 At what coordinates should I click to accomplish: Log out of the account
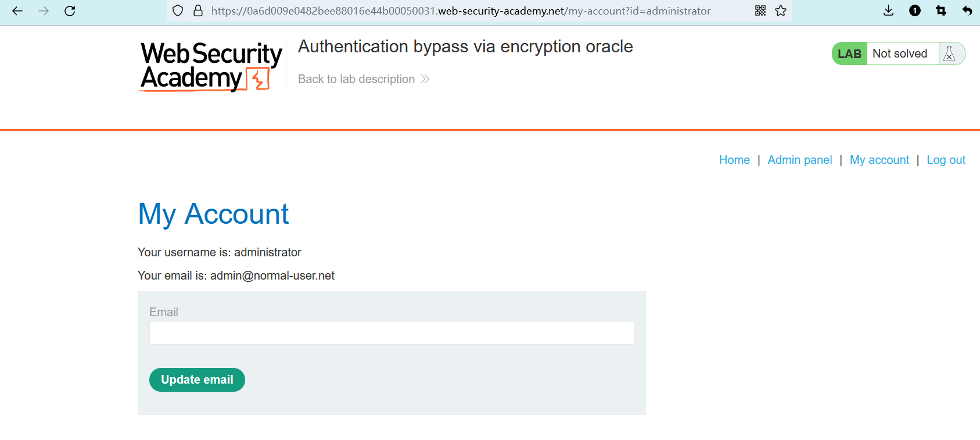pyautogui.click(x=946, y=160)
